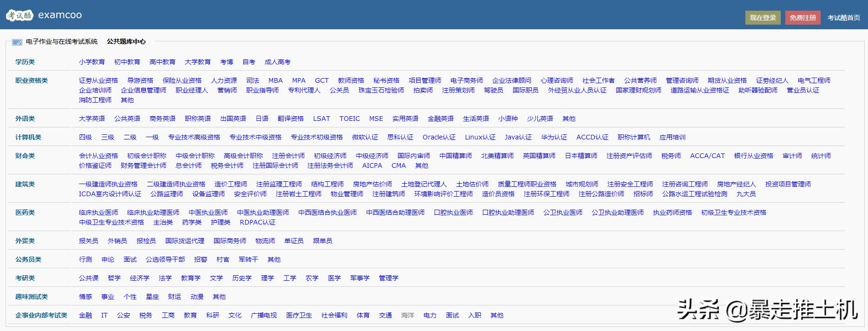Image resolution: width=868 pixels, height=331 pixels.
Task: Click the 免费注册 button
Action: click(x=803, y=18)
